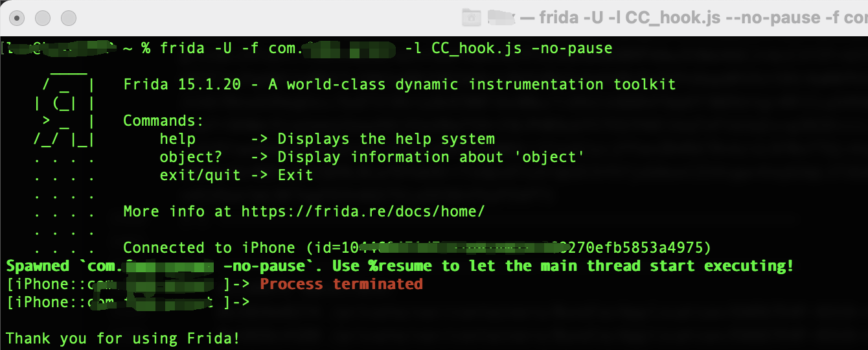Click the 'help' command in Commands list
Screen dimensions: 868x350
click(177, 139)
